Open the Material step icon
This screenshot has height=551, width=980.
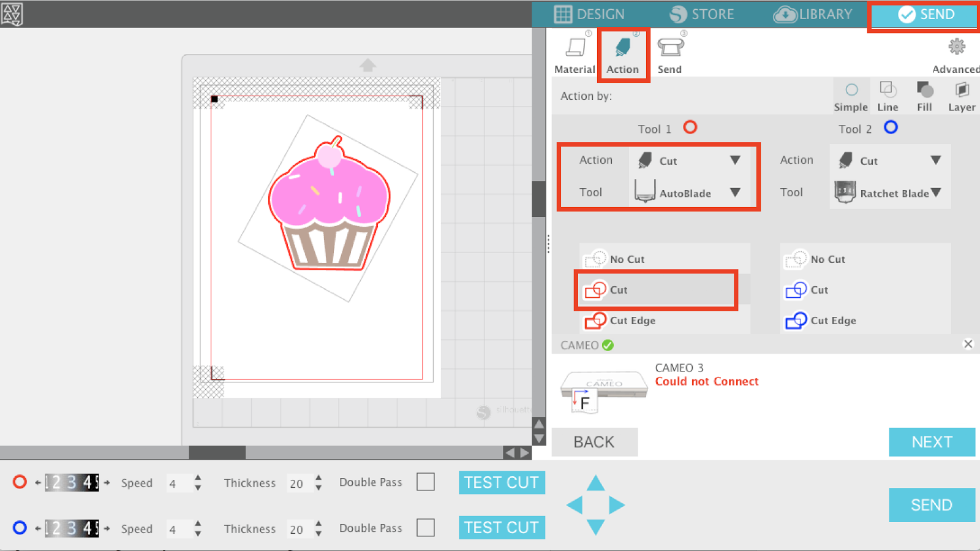[x=575, y=47]
